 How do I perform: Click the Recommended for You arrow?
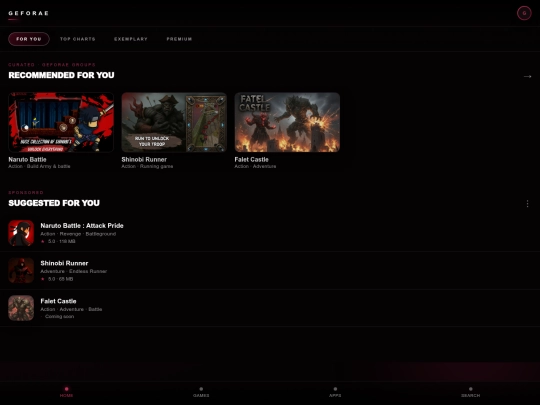527,76
